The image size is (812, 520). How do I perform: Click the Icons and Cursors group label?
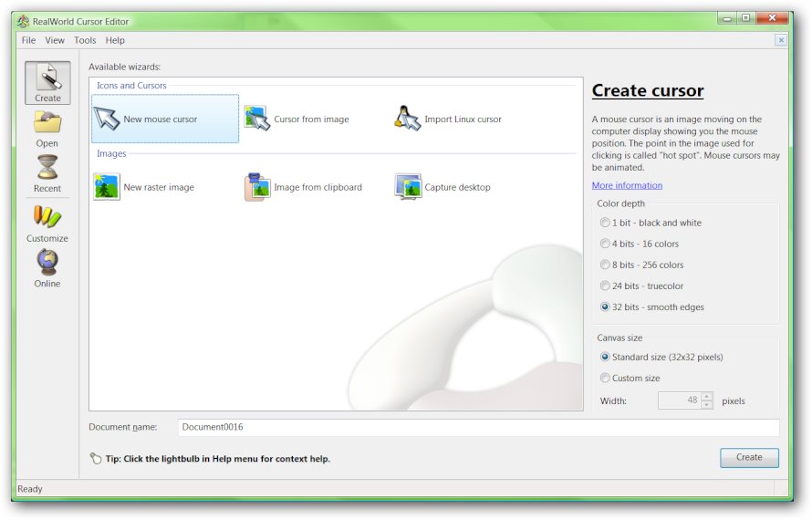point(131,86)
